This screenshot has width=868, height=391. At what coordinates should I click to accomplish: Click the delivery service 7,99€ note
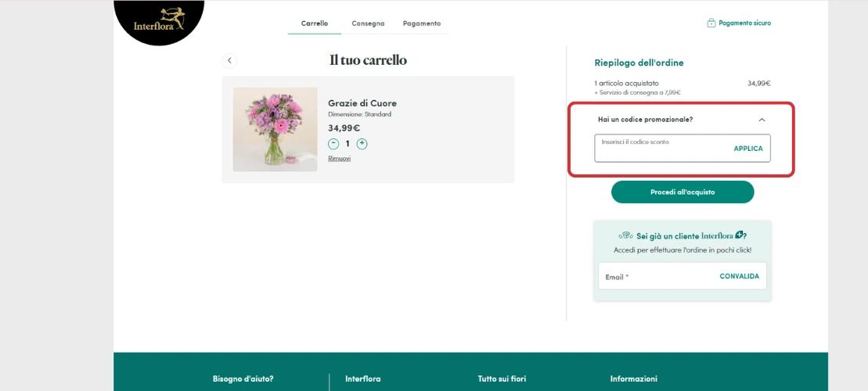(x=638, y=92)
